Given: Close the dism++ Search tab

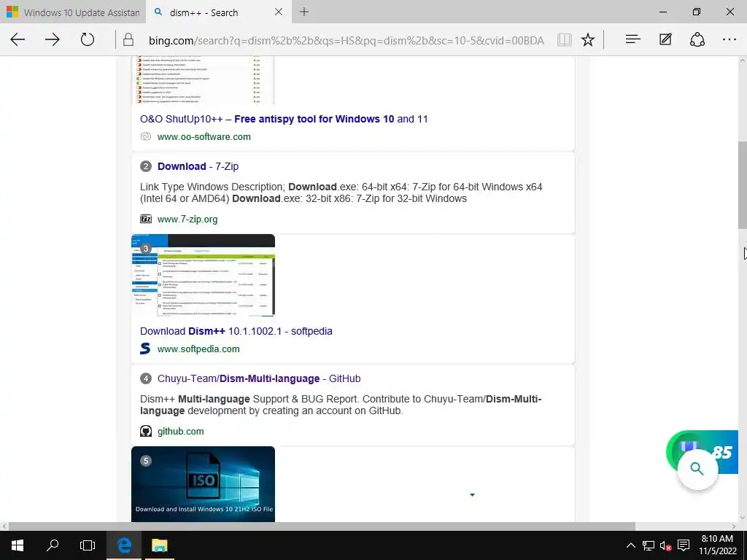Looking at the screenshot, I should [x=279, y=12].
